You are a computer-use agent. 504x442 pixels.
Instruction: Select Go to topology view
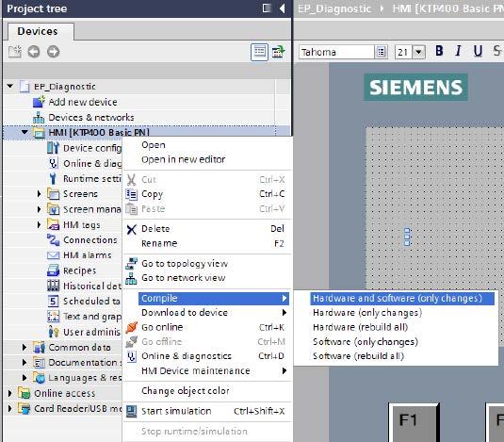click(207, 263)
